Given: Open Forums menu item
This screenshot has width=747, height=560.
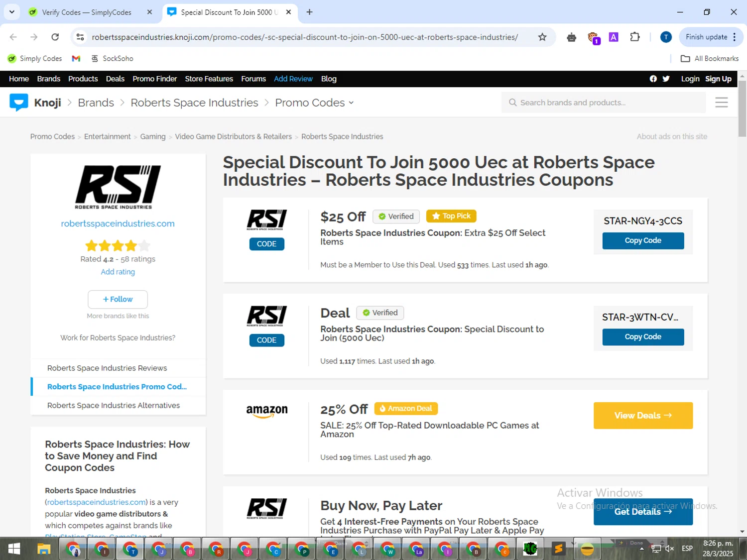Looking at the screenshot, I should 253,79.
